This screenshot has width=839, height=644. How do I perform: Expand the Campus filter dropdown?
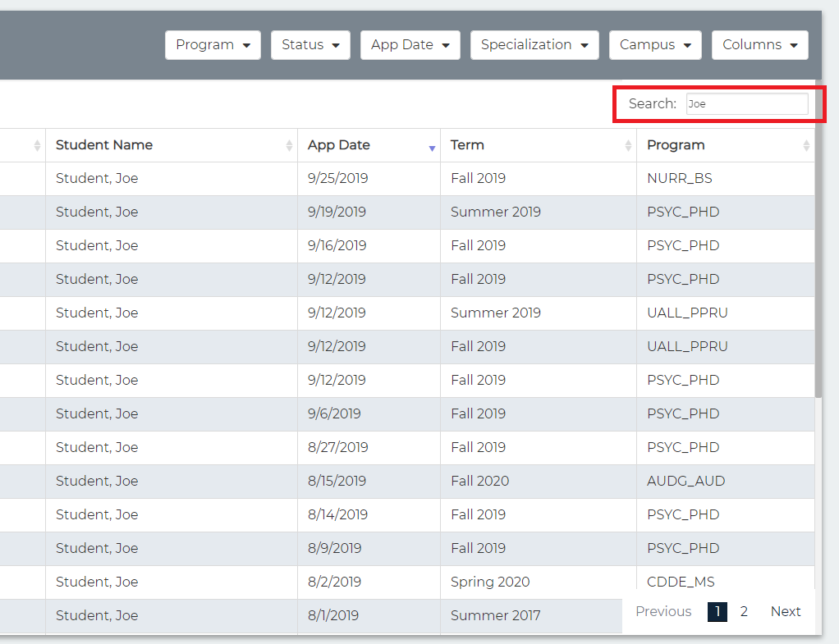(654, 45)
